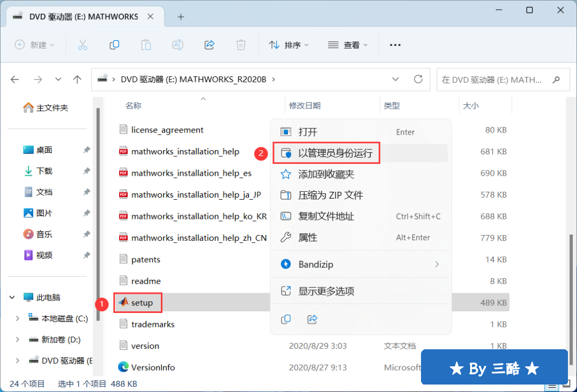Select the patents text file
Viewport: 577px width, 392px height.
140,260
